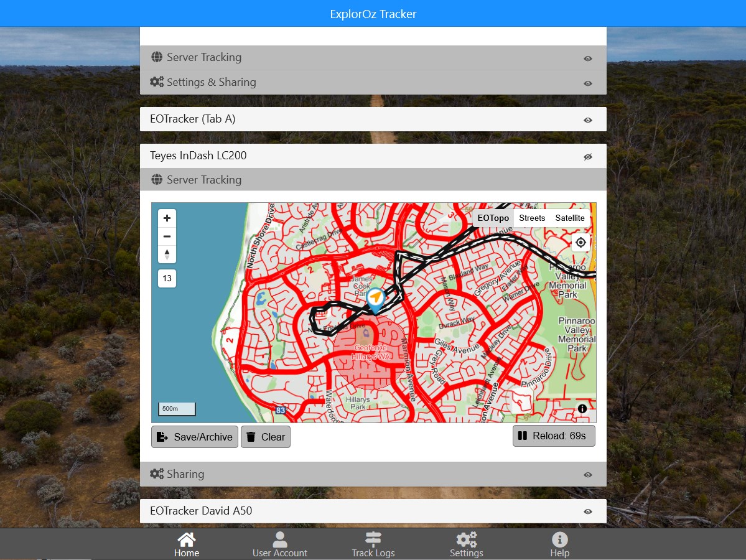Reset map bearing with compass arrow
746x560 pixels.
[x=167, y=254]
